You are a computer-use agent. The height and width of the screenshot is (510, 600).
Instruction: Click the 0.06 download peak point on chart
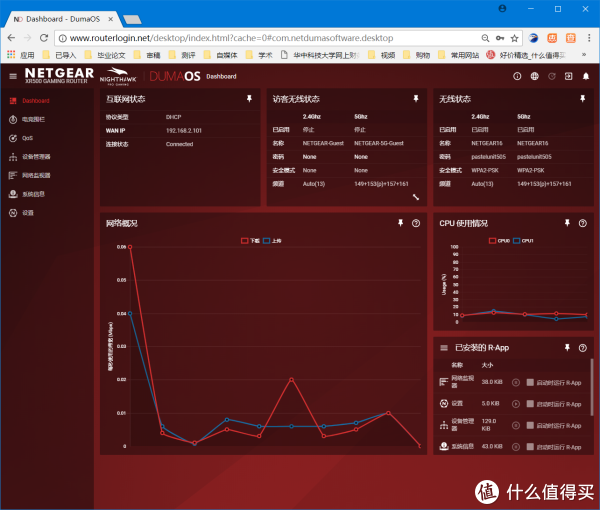tap(130, 247)
